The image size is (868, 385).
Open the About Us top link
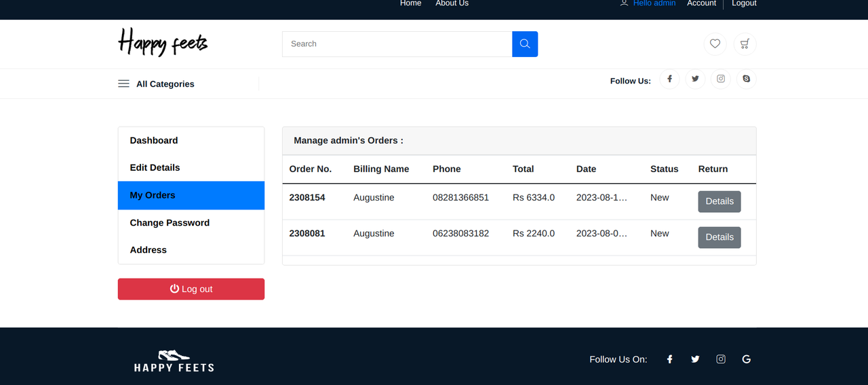coord(452,3)
